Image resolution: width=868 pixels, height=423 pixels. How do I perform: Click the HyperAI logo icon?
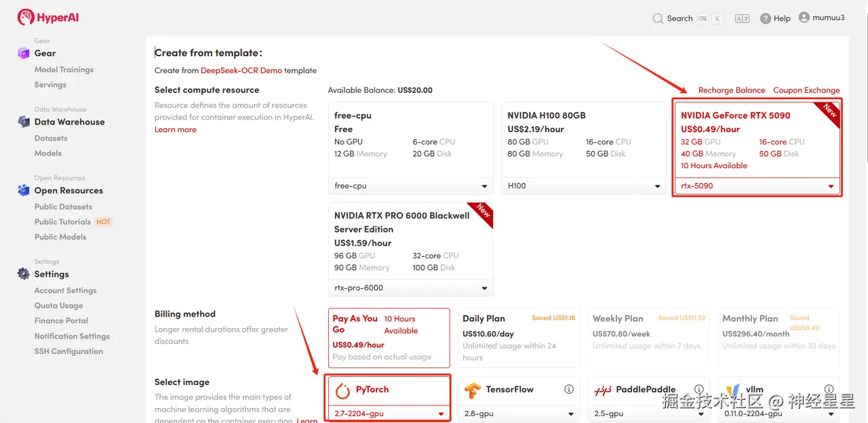[x=26, y=17]
